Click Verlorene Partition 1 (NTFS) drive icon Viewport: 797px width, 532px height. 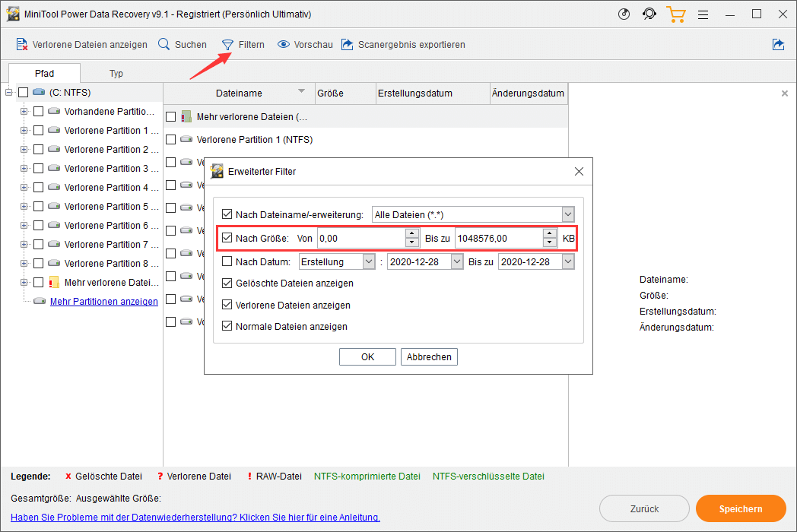tap(186, 139)
